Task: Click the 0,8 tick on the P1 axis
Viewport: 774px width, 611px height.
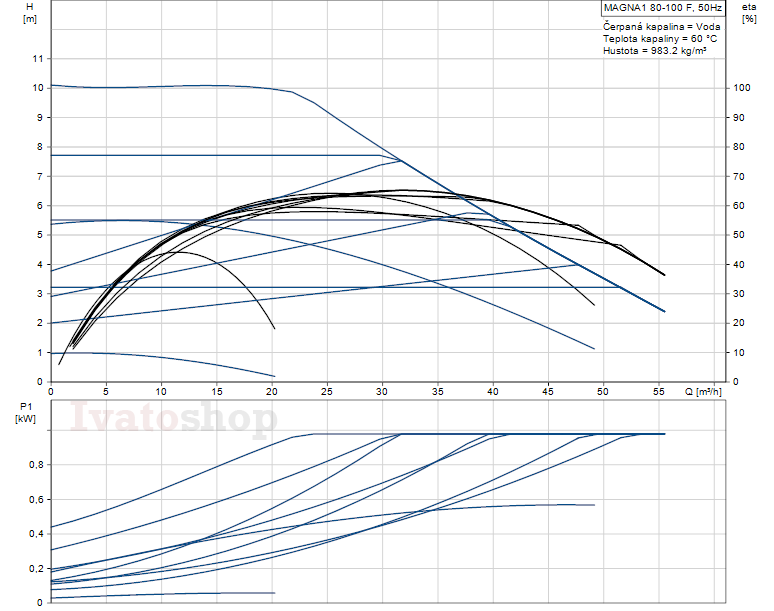Action: pos(36,465)
